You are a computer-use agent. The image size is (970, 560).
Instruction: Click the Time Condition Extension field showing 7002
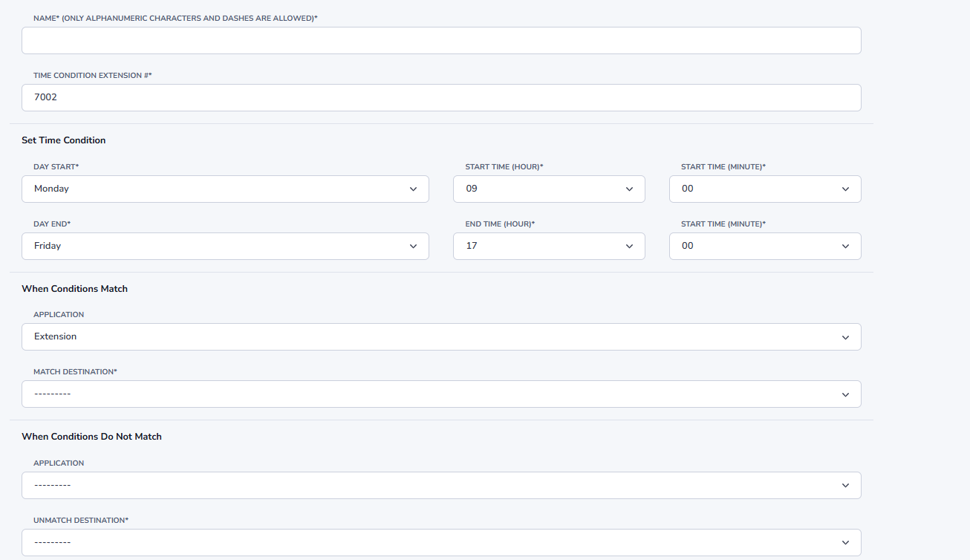click(441, 97)
